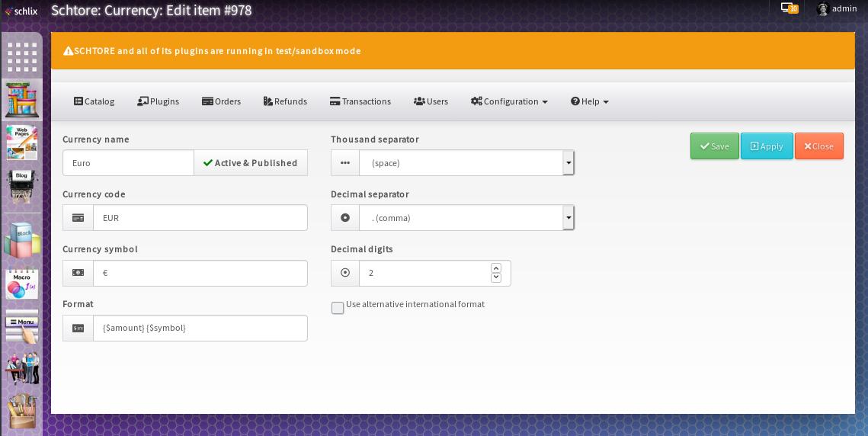Click the icon beside the Format field
Screen dimensions: 868x436
coord(78,328)
